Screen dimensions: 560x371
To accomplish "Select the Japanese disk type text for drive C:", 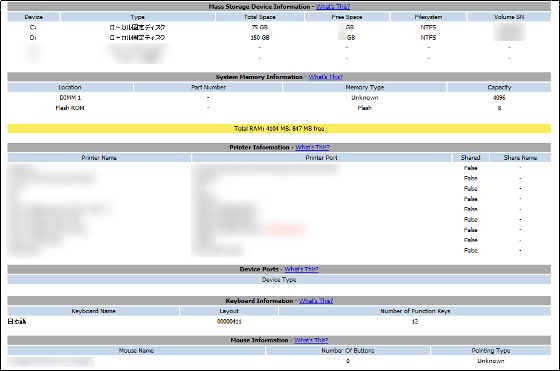I will point(138,27).
